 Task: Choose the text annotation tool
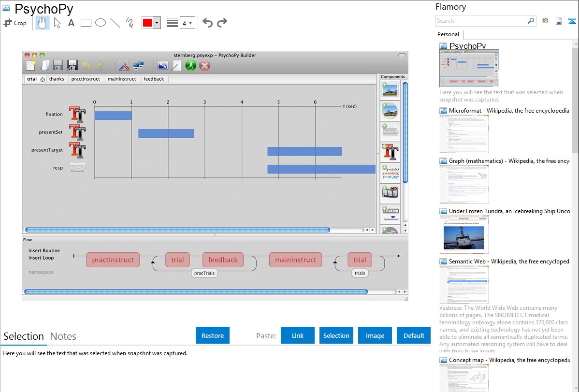[x=71, y=23]
